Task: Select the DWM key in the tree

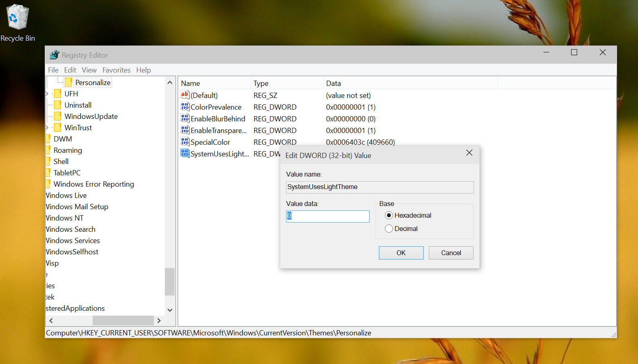Action: pyautogui.click(x=63, y=139)
